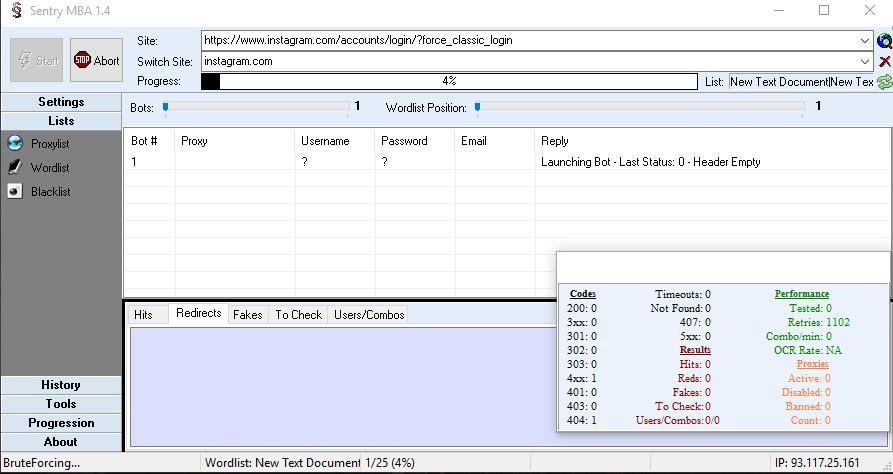Click the Email column header
This screenshot has width=893, height=474.
coord(495,141)
